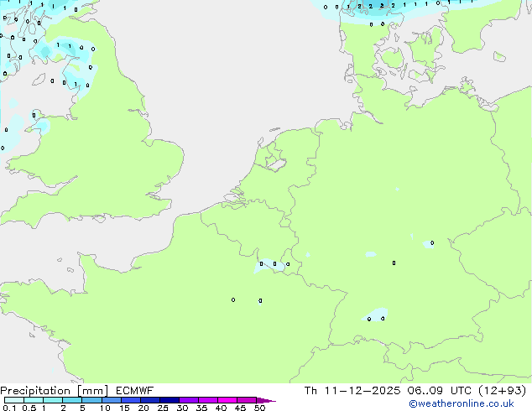Image resolution: width=532 pixels, height=411 pixels.
Task: Select the 0.1–0.5 mm palest legend swatch
Action: point(14,400)
